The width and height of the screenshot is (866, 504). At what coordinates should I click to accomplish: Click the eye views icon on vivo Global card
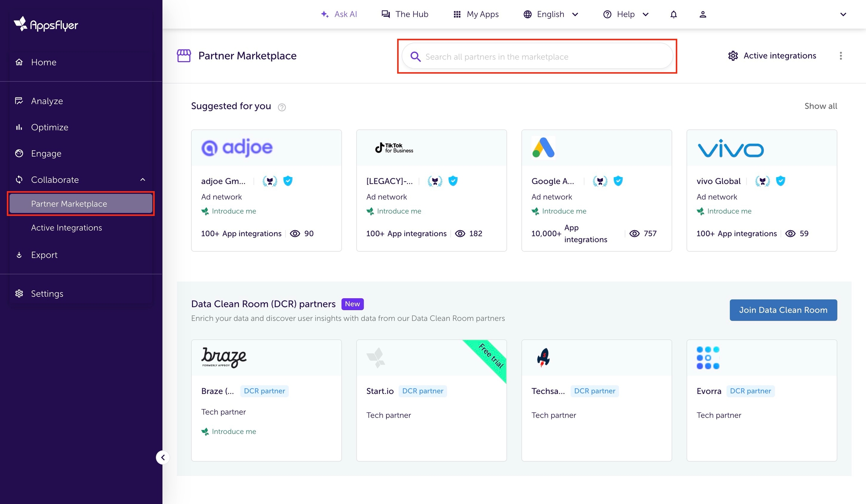(790, 234)
